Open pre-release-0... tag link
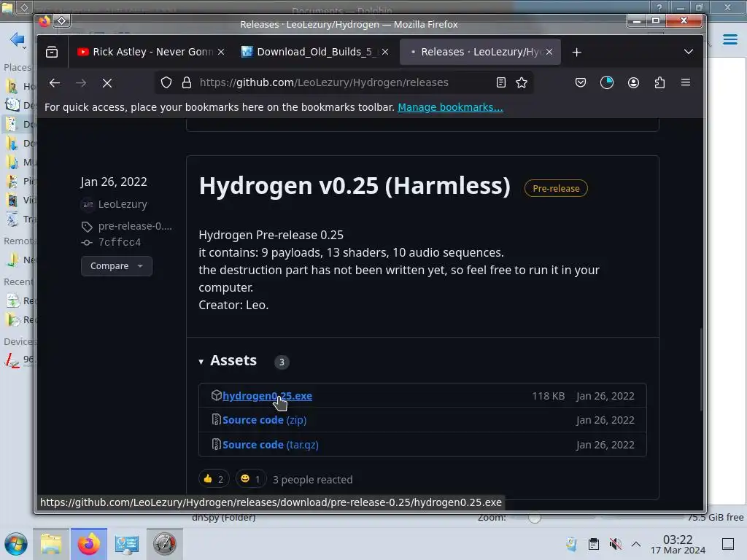747x560 pixels. pyautogui.click(x=135, y=226)
